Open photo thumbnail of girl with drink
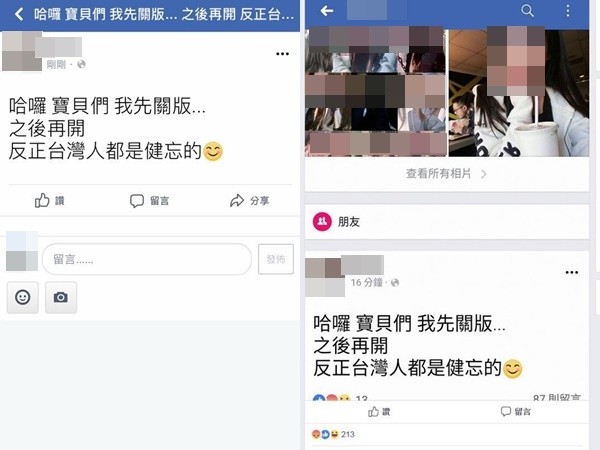 click(519, 93)
